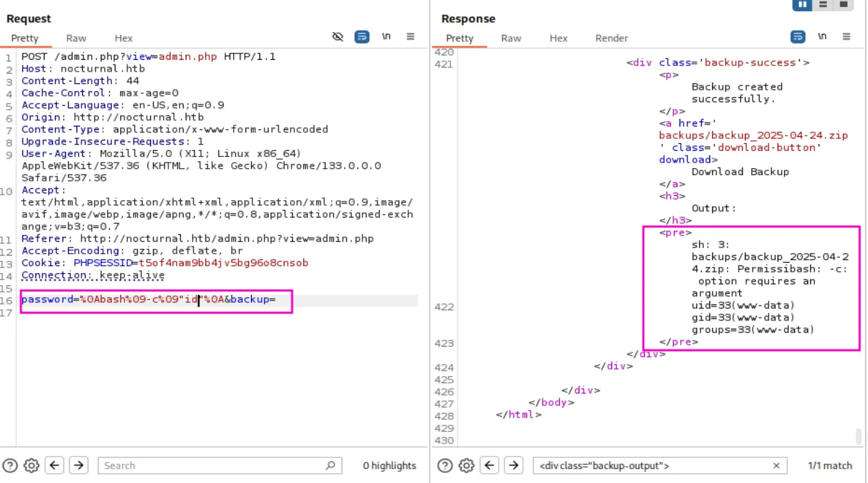Click the Content-Type header line
This screenshot has width=868, height=483.
tap(175, 129)
